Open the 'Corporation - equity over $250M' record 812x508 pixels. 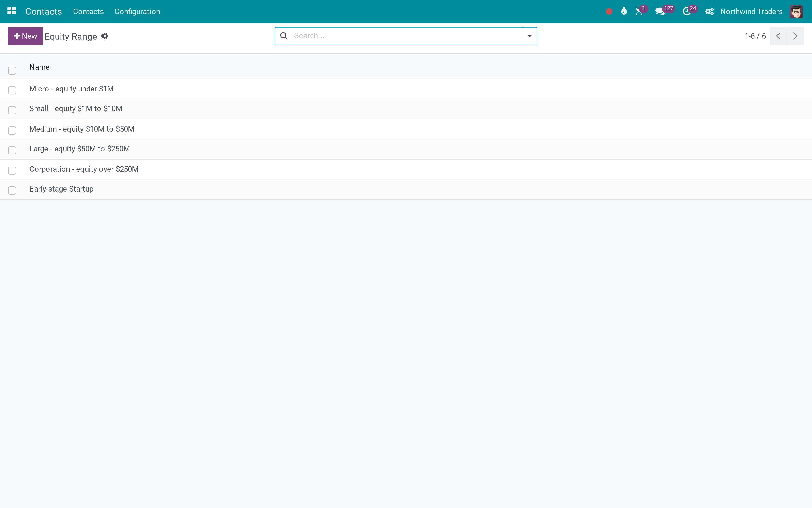point(84,169)
